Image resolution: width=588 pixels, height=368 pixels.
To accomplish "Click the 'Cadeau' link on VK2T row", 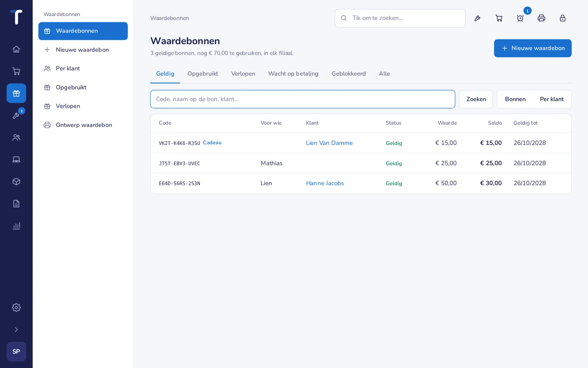I will [212, 142].
